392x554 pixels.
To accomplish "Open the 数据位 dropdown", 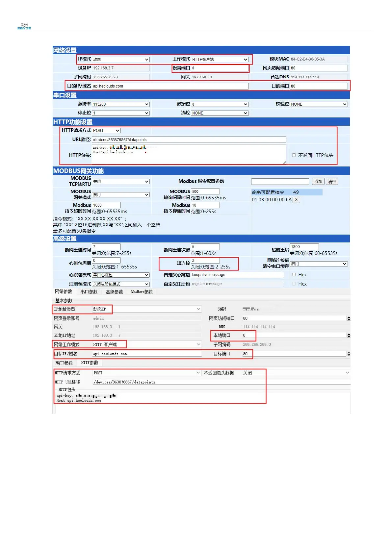I will (220, 104).
